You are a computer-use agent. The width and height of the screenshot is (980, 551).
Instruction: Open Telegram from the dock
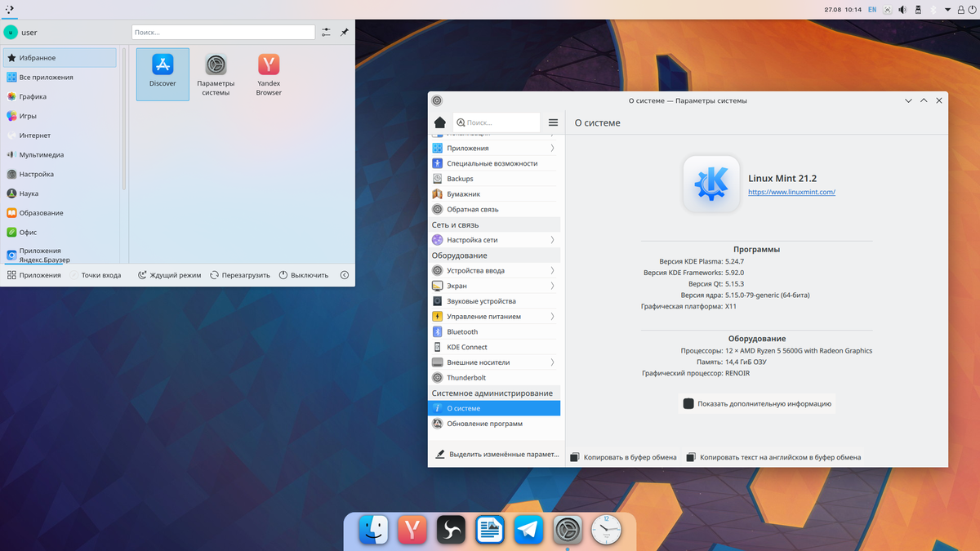tap(528, 531)
